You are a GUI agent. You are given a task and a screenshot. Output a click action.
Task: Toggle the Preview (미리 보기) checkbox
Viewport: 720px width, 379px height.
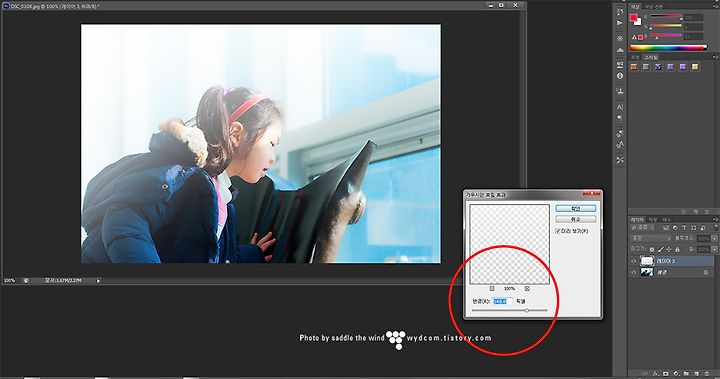click(558, 231)
